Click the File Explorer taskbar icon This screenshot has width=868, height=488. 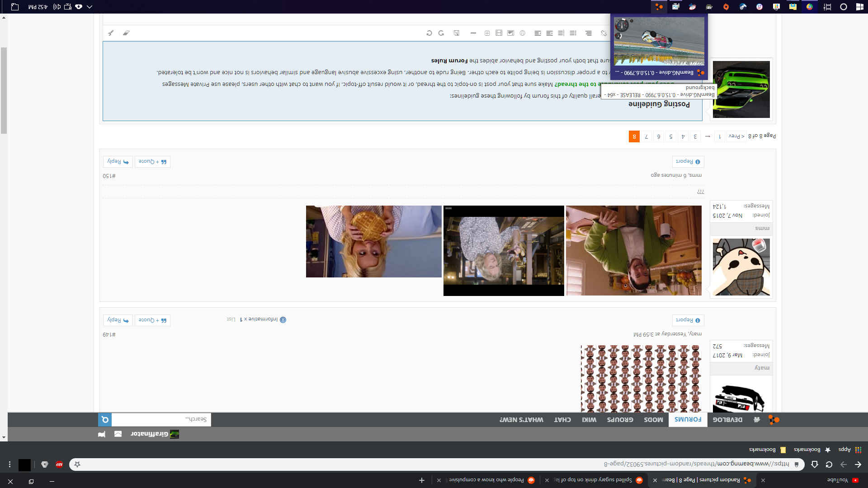793,7
